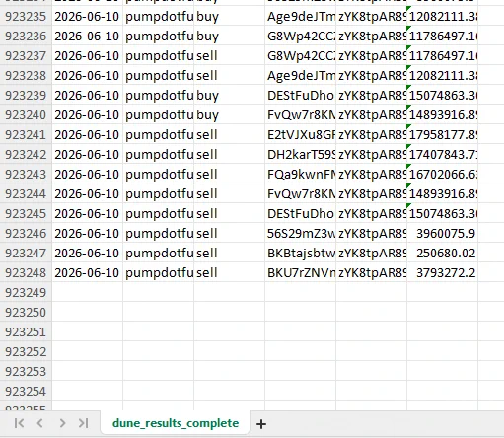Image resolution: width=504 pixels, height=438 pixels.
Task: Click value 11786497.1 in row 923236
Action: 442,36
